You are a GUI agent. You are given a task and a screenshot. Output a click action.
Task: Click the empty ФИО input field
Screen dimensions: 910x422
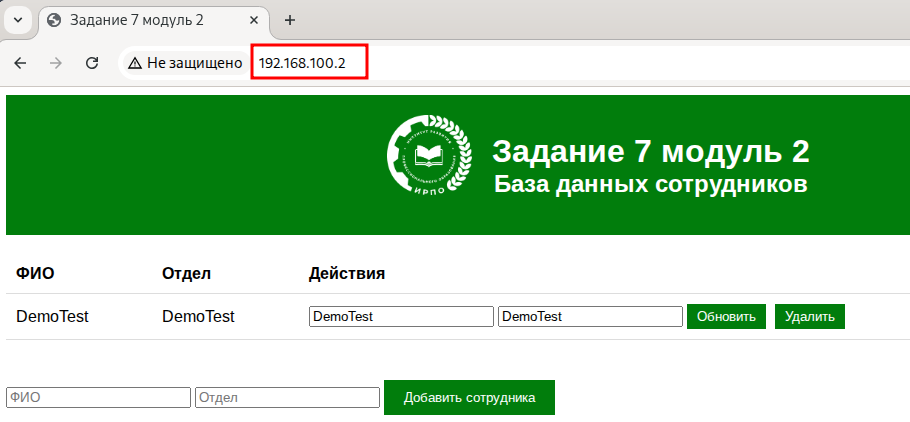(x=98, y=398)
